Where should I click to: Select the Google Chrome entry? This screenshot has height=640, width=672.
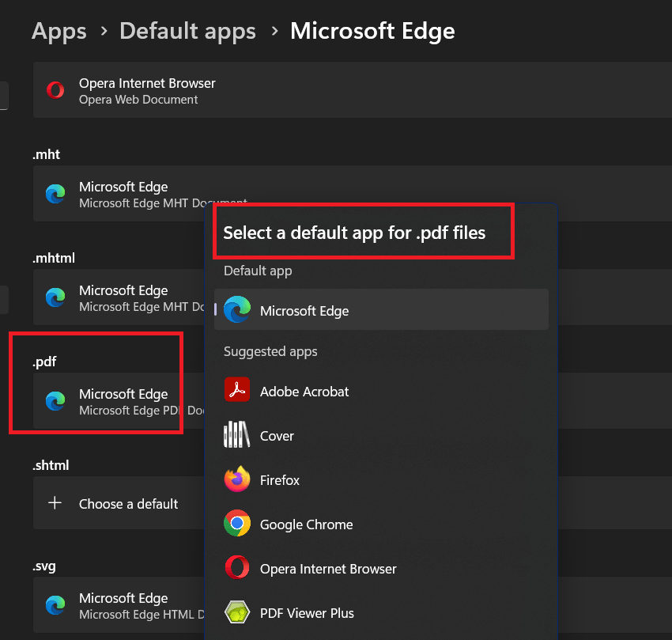coord(381,524)
